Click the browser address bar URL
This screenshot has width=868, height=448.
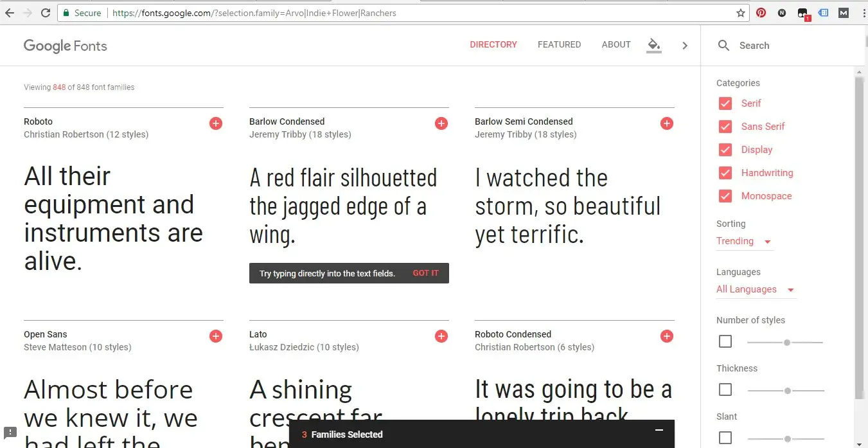click(254, 13)
